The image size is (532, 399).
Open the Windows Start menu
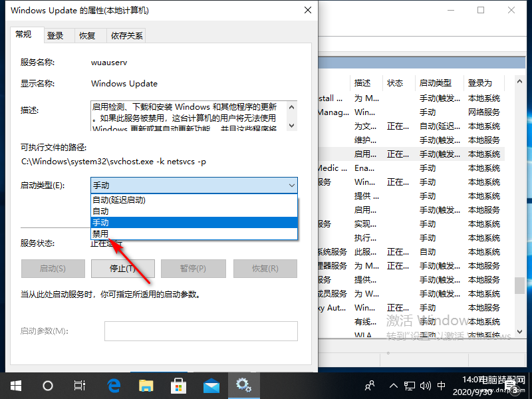[15, 386]
